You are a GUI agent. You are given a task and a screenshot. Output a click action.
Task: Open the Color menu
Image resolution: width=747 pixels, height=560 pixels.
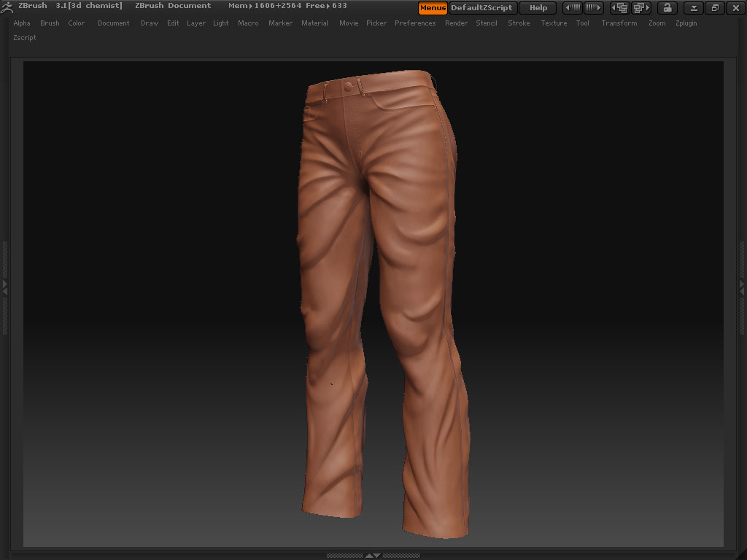(x=76, y=23)
